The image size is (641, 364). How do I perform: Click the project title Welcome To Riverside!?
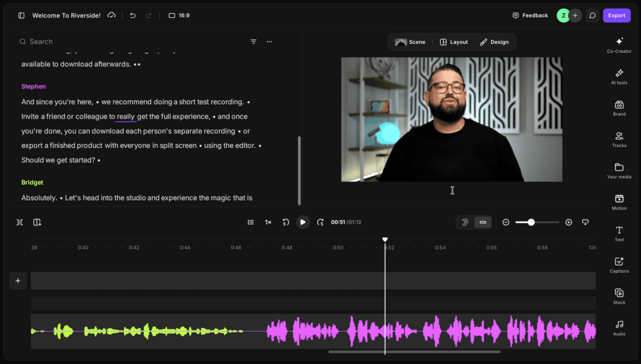[x=66, y=15]
